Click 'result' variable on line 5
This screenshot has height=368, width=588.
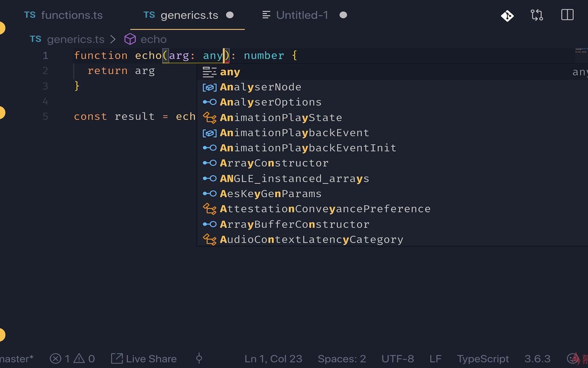[x=134, y=117]
